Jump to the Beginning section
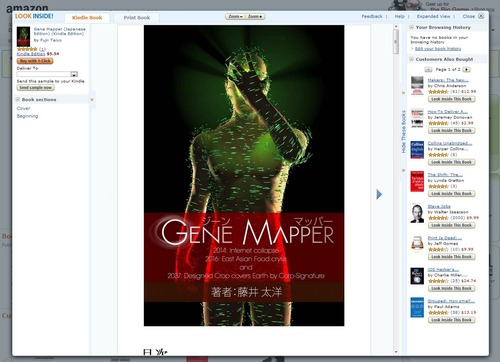The image size is (500, 362). tap(27, 116)
